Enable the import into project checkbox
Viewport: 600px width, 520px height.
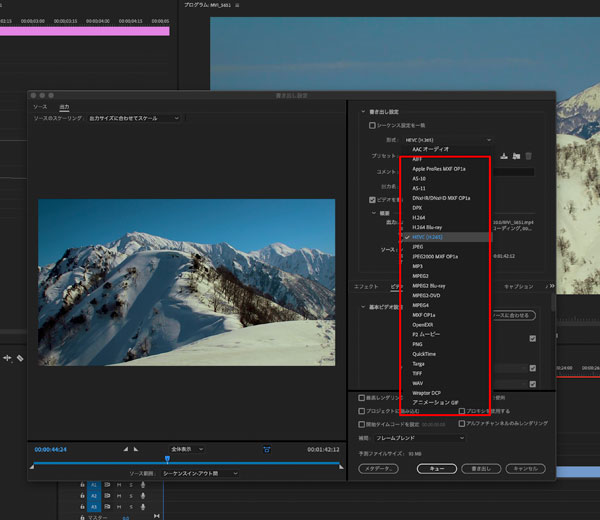(361, 411)
